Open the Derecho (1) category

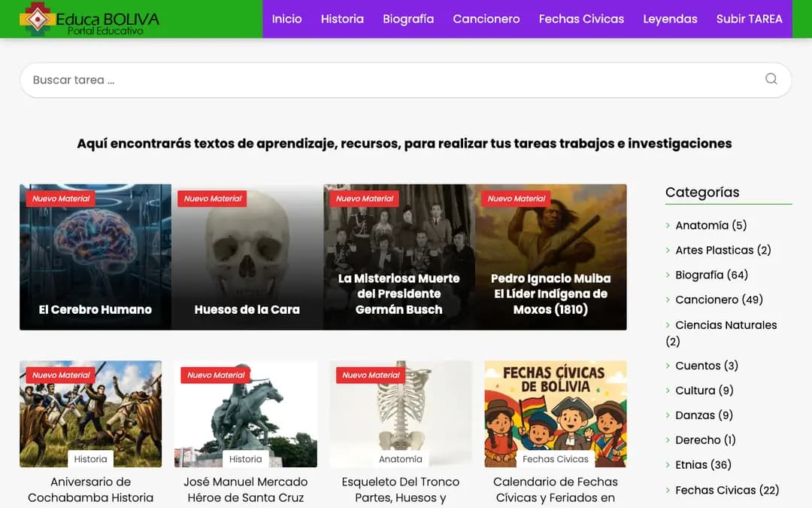click(x=705, y=440)
